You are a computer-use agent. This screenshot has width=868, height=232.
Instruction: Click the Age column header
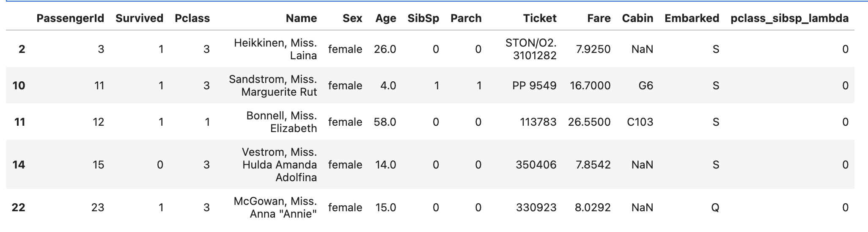tap(385, 18)
